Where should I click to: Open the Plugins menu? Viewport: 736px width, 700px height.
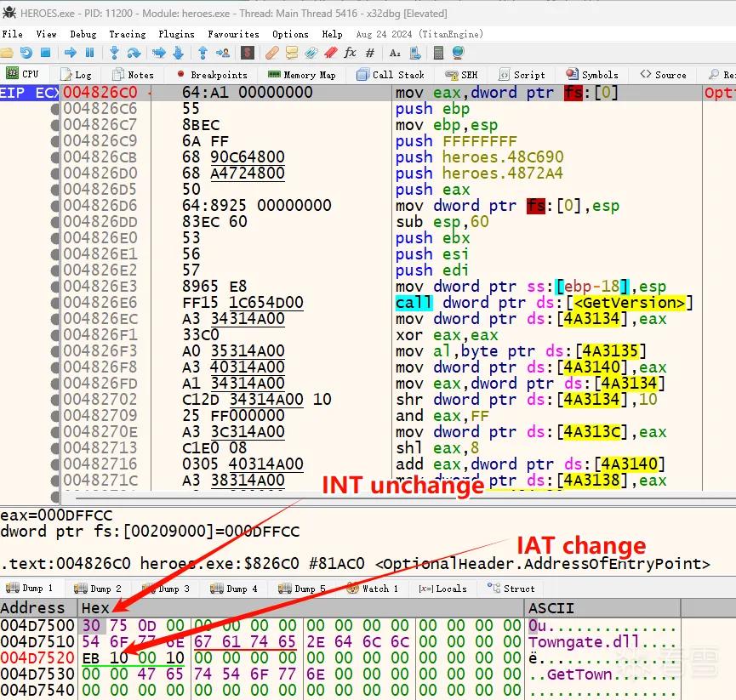pyautogui.click(x=176, y=34)
